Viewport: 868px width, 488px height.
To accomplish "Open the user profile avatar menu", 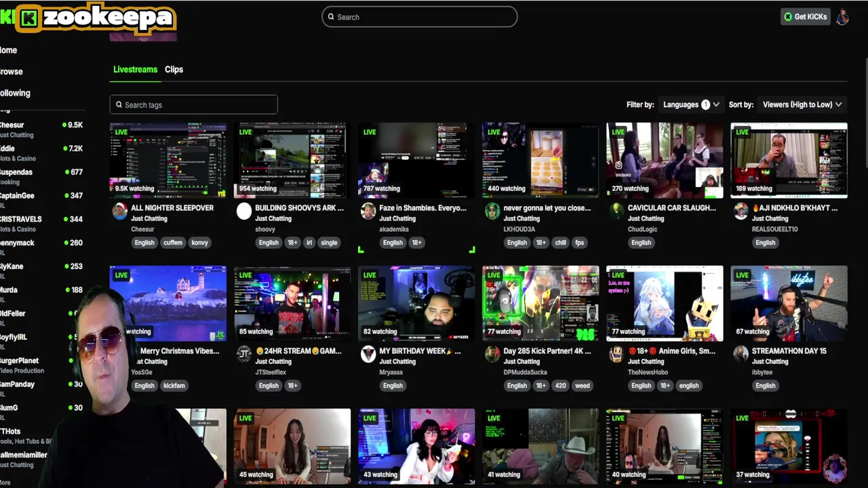I will 842,17.
